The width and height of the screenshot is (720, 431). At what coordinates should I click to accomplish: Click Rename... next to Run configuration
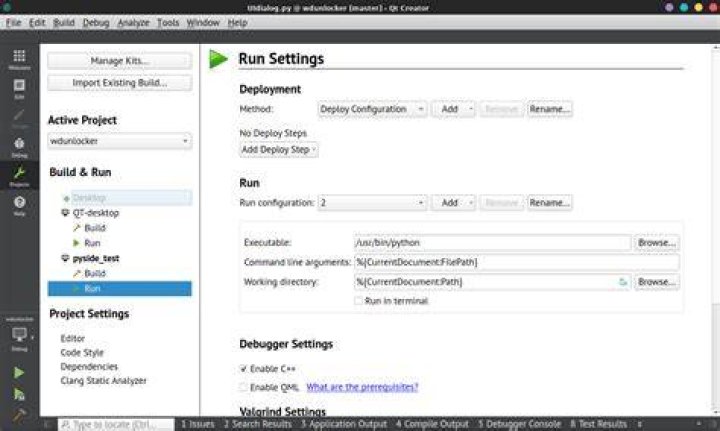tap(550, 203)
